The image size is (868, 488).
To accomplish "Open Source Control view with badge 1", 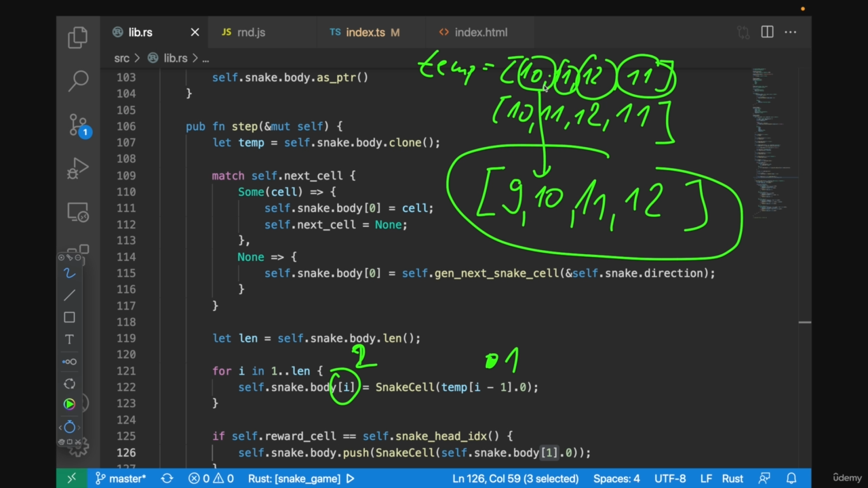I will pos(78,125).
